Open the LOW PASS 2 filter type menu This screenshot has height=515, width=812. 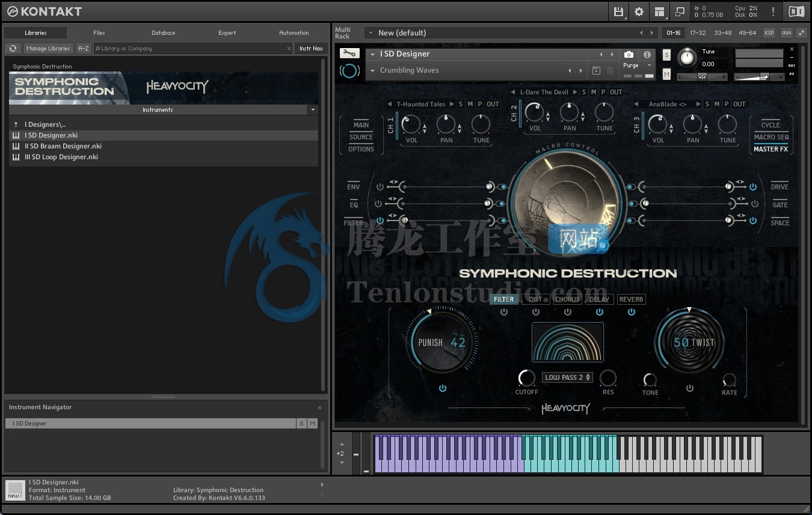[x=567, y=377]
